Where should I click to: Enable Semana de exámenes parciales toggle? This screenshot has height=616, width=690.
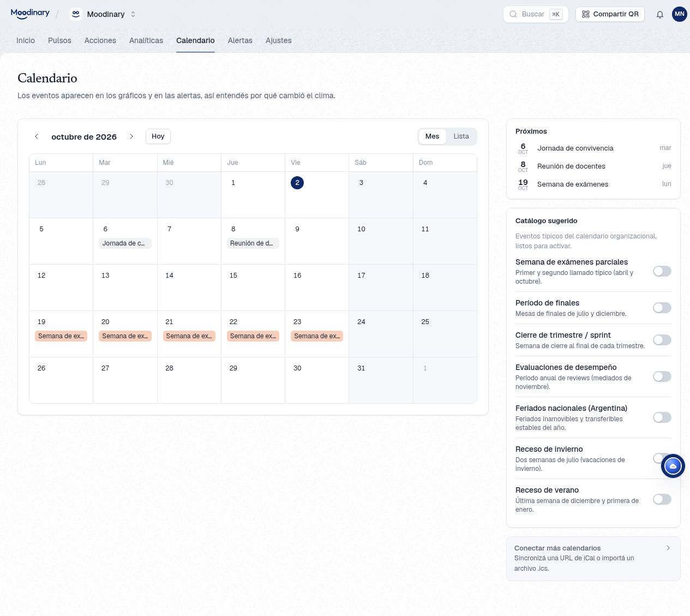[662, 271]
